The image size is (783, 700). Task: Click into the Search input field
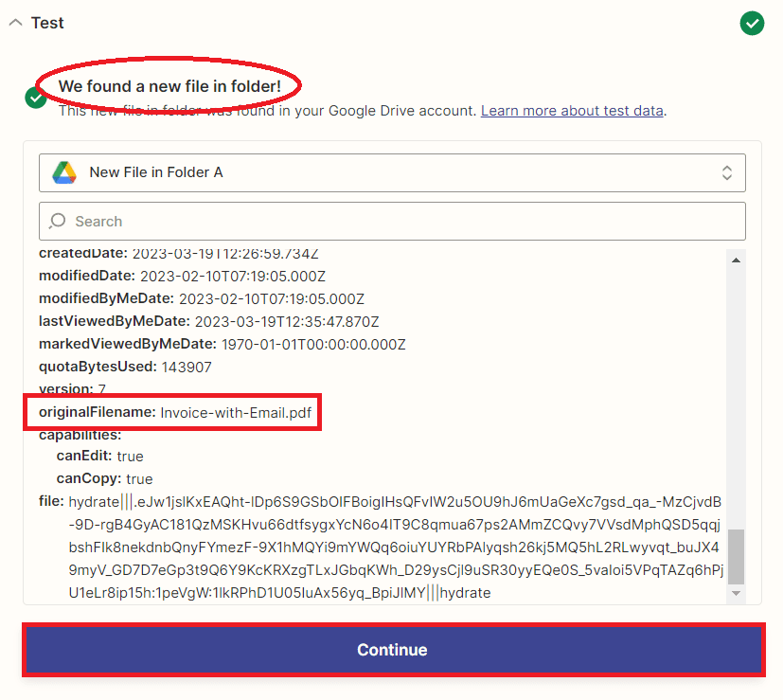coord(392,221)
